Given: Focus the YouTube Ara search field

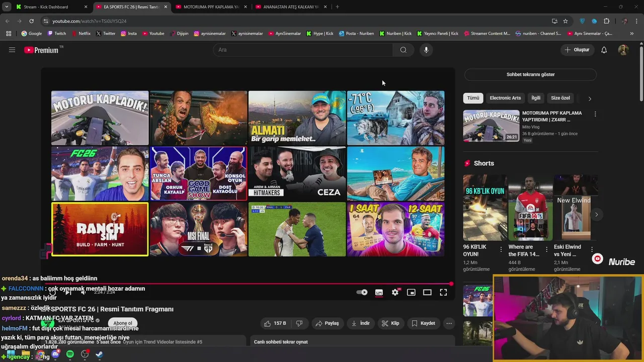Looking at the screenshot, I should pos(303,50).
